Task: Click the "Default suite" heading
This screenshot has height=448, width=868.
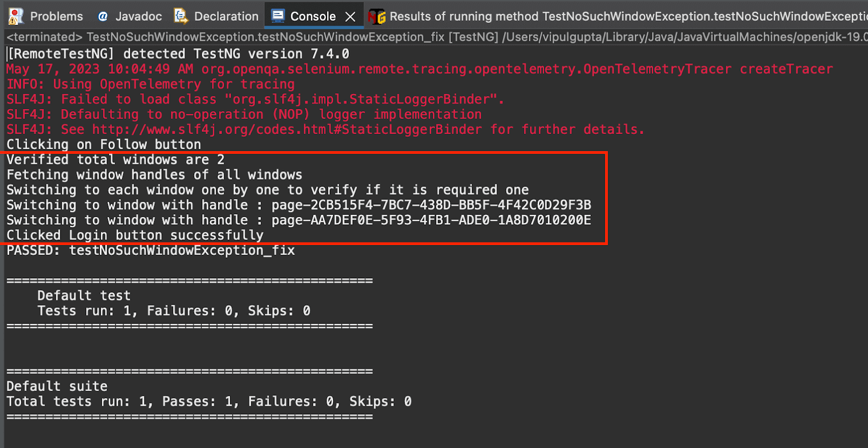Action: [57, 386]
